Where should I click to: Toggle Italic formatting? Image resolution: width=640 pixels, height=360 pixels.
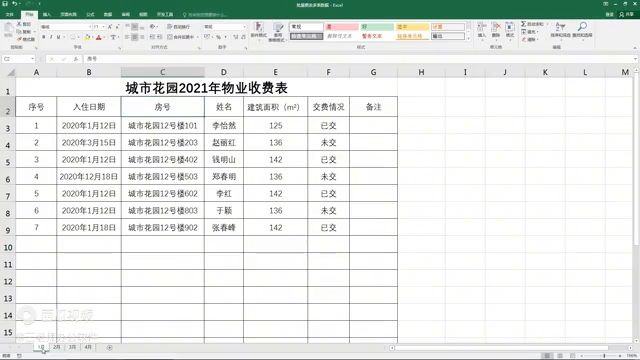(x=51, y=37)
